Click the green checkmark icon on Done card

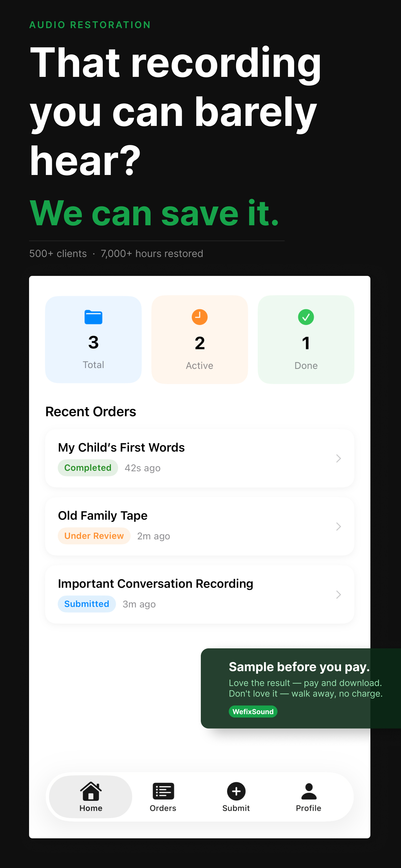pyautogui.click(x=306, y=317)
